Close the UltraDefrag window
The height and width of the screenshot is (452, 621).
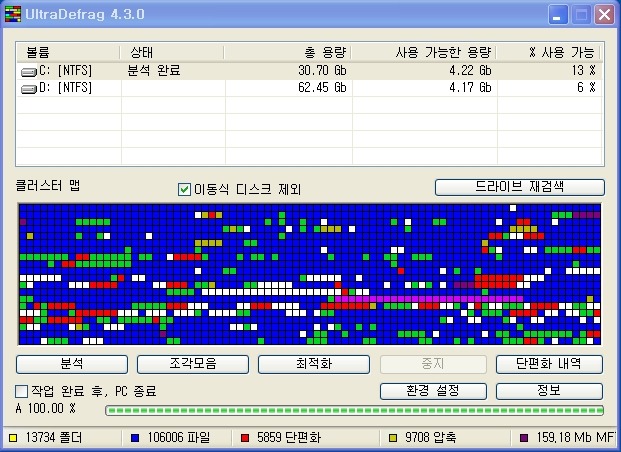(x=604, y=15)
